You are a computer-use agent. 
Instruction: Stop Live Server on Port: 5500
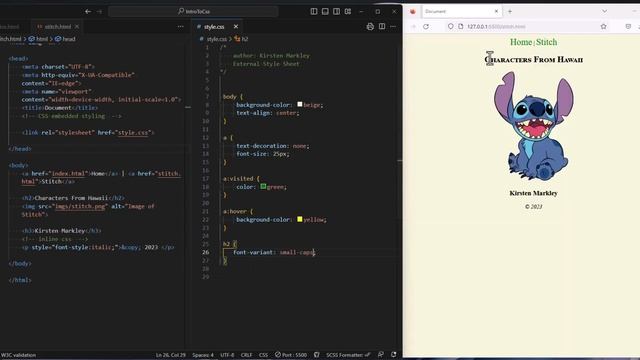pos(291,355)
